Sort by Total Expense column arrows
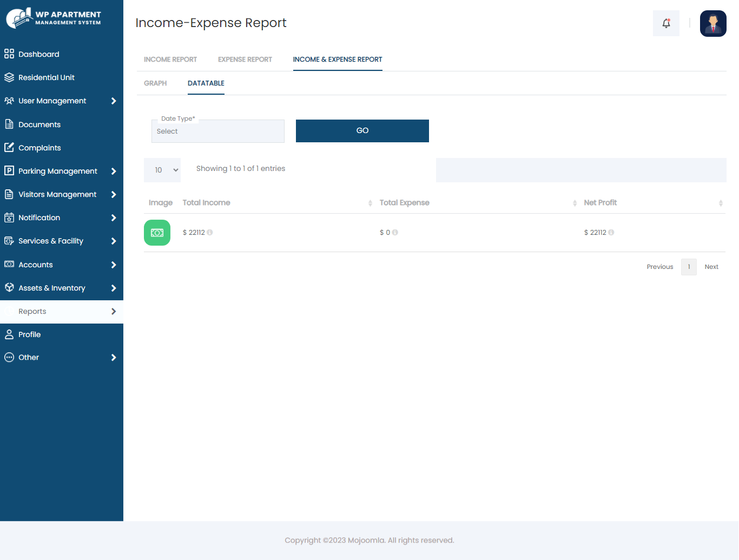 [x=575, y=203]
